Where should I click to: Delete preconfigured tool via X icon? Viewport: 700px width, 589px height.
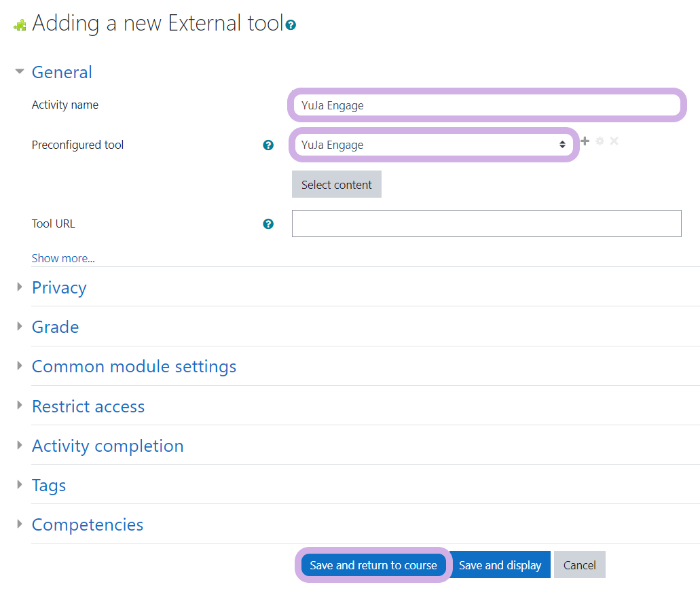click(614, 141)
